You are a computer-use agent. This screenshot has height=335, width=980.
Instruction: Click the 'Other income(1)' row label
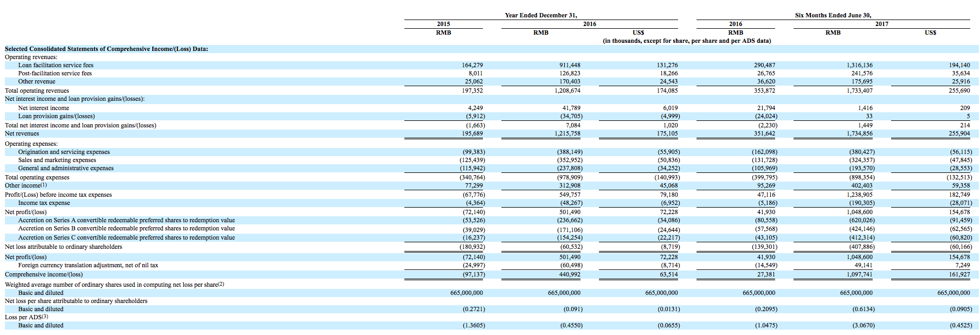point(26,185)
